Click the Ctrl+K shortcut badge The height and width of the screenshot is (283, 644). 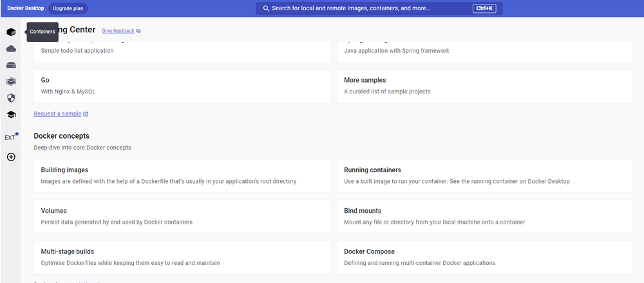pos(484,8)
